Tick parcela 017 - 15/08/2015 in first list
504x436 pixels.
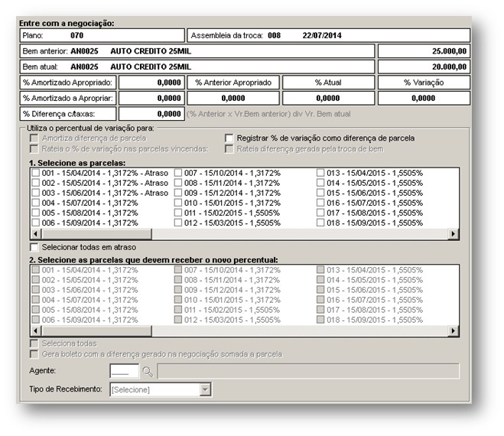pyautogui.click(x=320, y=213)
